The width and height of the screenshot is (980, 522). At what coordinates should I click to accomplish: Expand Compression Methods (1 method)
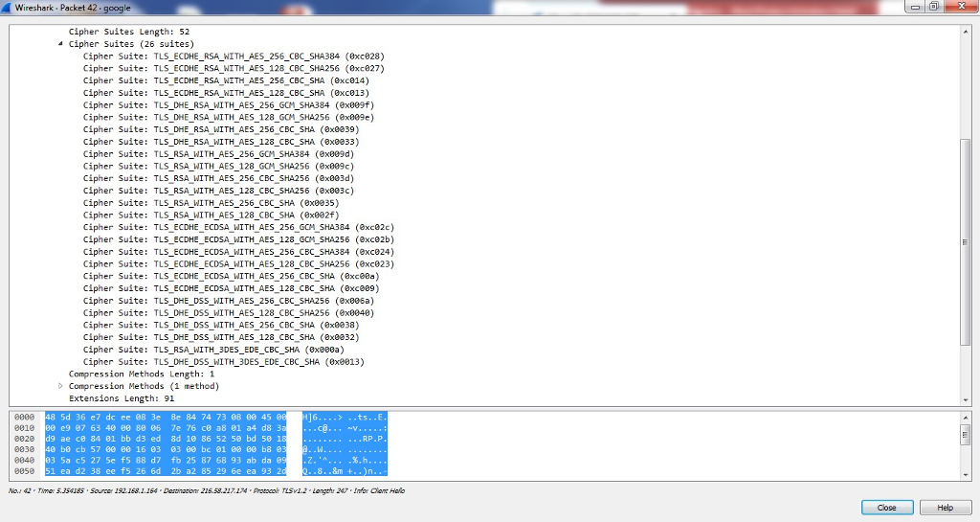click(x=60, y=386)
